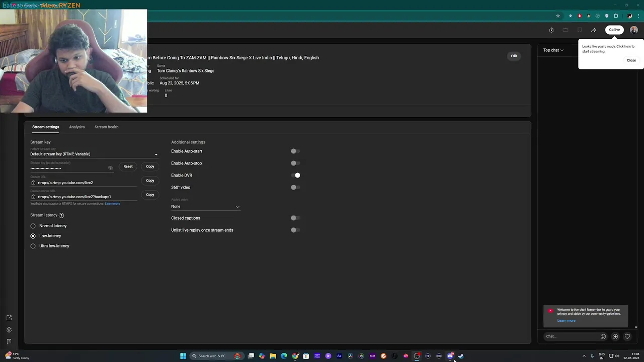Toggle Enable Auto-start switch

(295, 151)
